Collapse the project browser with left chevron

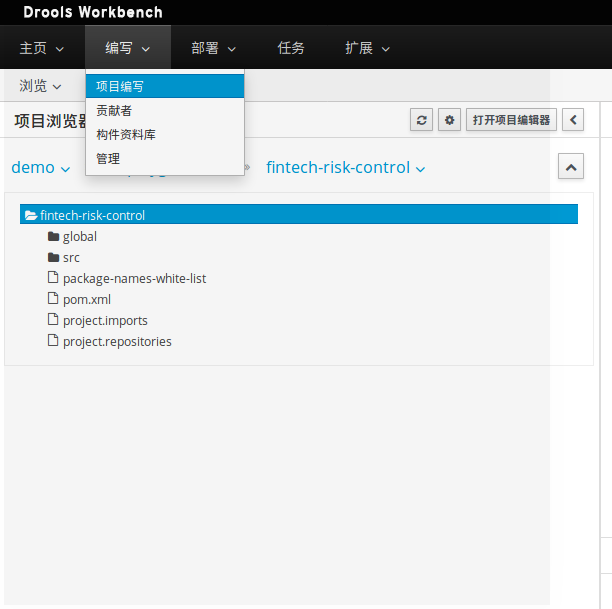[573, 120]
